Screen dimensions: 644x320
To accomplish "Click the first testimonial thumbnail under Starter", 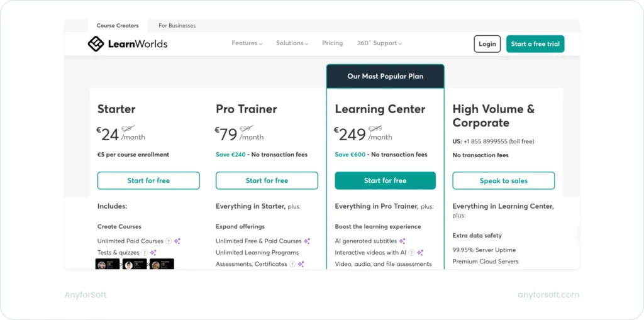I will 108,264.
